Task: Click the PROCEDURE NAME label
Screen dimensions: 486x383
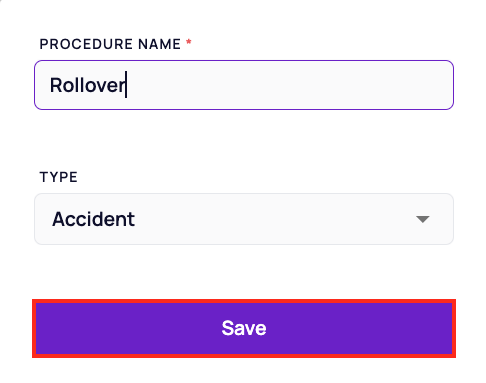Action: tap(110, 44)
